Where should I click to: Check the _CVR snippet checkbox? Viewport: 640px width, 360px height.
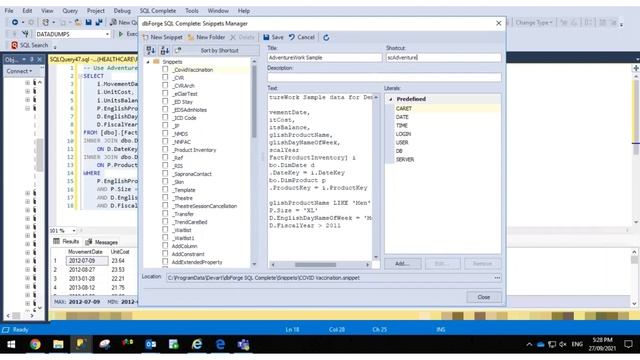point(165,78)
